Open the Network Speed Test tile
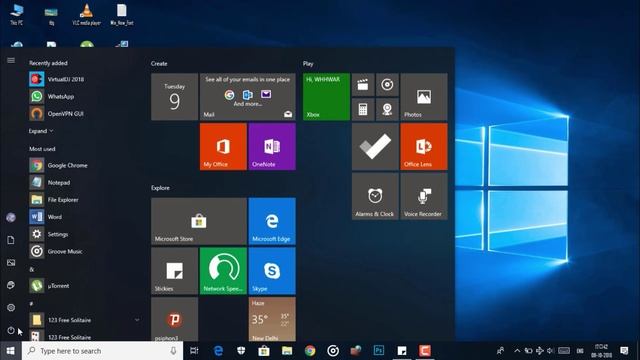 [x=223, y=271]
